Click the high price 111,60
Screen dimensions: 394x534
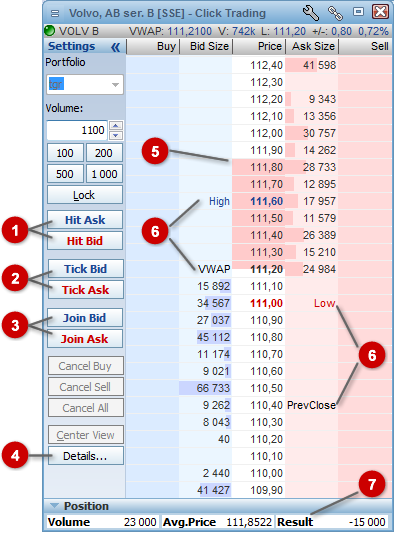click(x=267, y=202)
